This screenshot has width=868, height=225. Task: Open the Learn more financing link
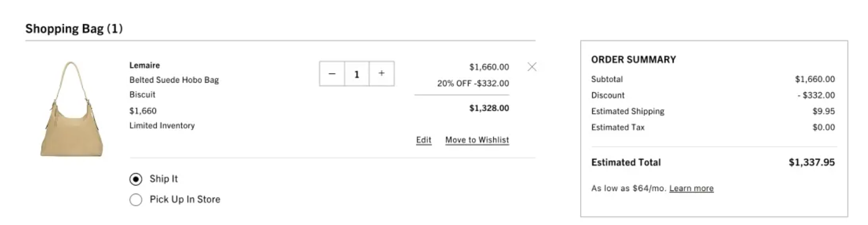(691, 188)
